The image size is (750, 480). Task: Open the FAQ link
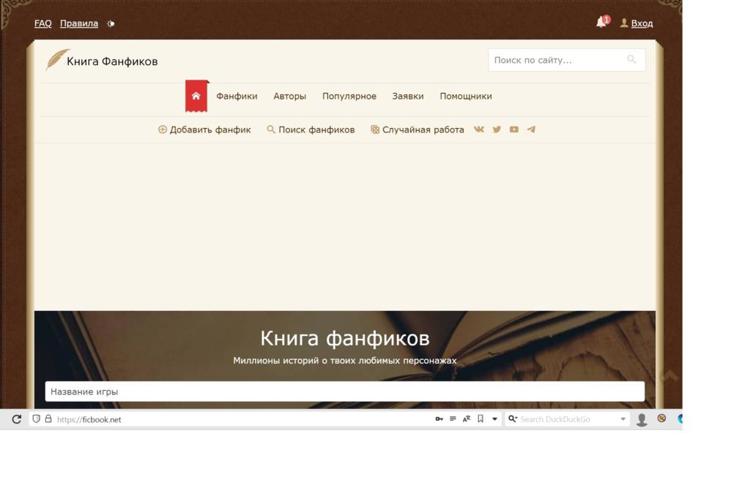point(43,23)
